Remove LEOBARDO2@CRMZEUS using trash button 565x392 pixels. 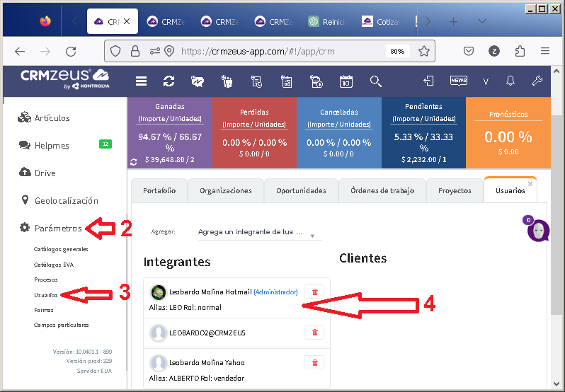[x=314, y=333]
